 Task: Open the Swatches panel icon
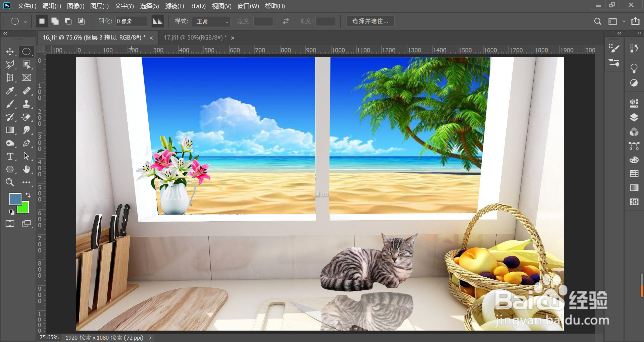[634, 174]
